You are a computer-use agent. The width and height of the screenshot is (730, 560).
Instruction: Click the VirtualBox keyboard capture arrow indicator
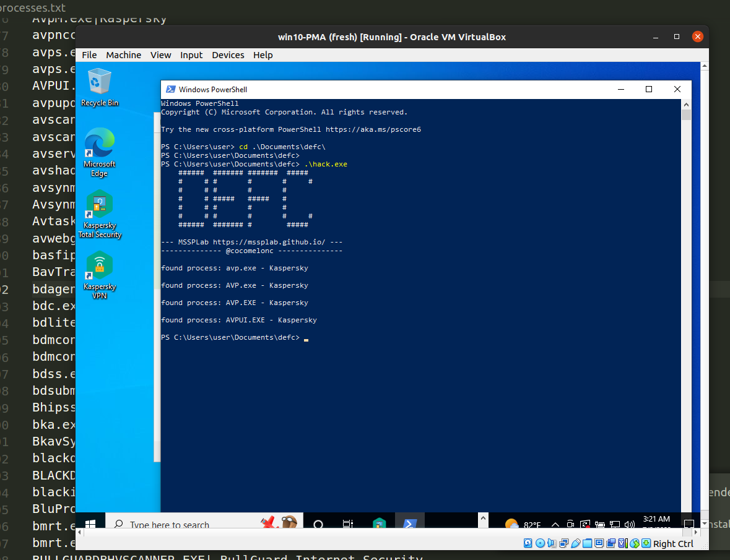[646, 543]
